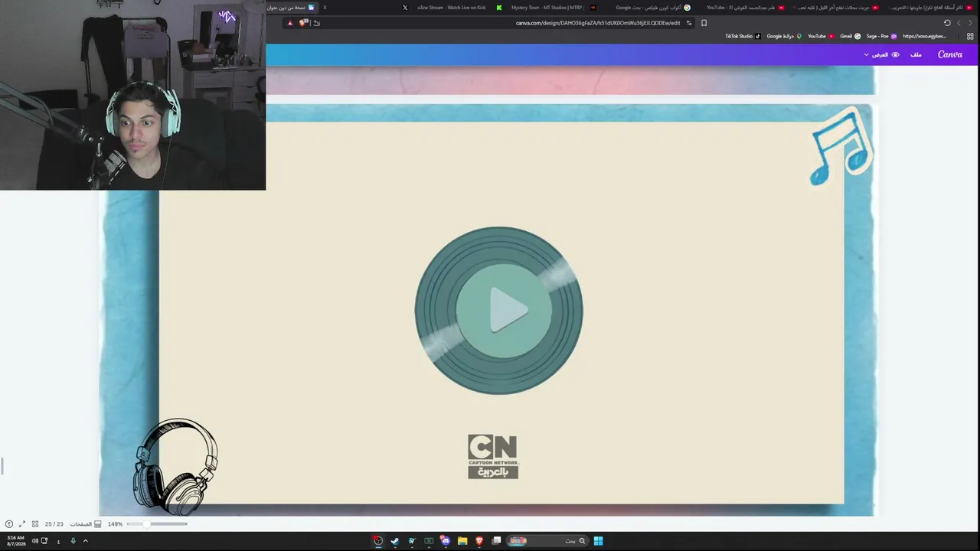
Task: Switch to the Canva design browser tab
Action: click(x=292, y=8)
